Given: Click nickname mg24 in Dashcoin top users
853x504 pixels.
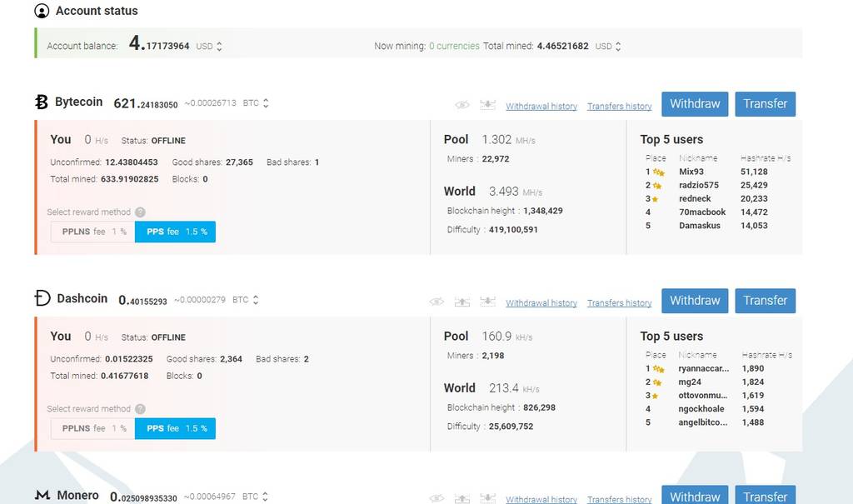Looking at the screenshot, I should 690,382.
